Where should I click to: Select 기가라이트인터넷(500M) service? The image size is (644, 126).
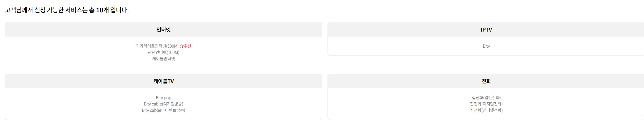(x=157, y=46)
